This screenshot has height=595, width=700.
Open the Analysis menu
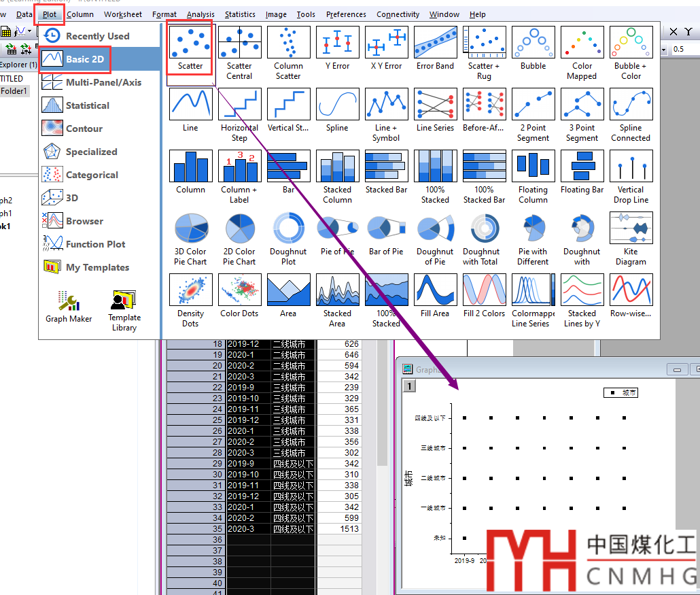(200, 14)
